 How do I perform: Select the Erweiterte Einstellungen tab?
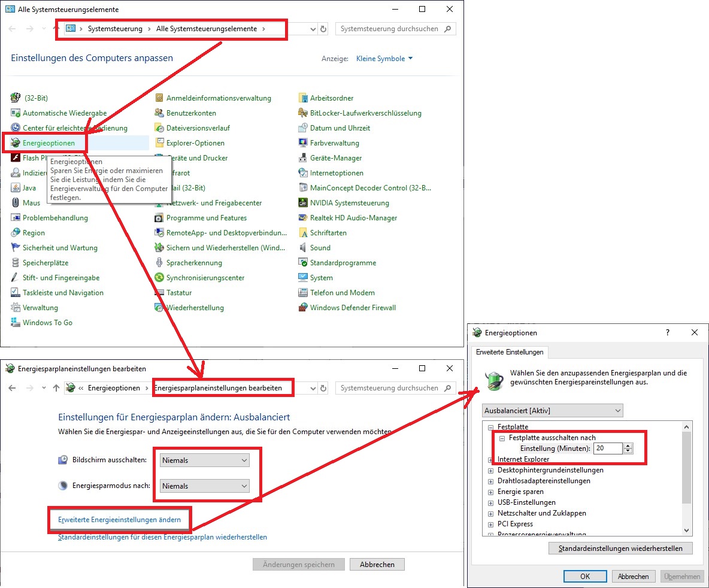coord(510,352)
